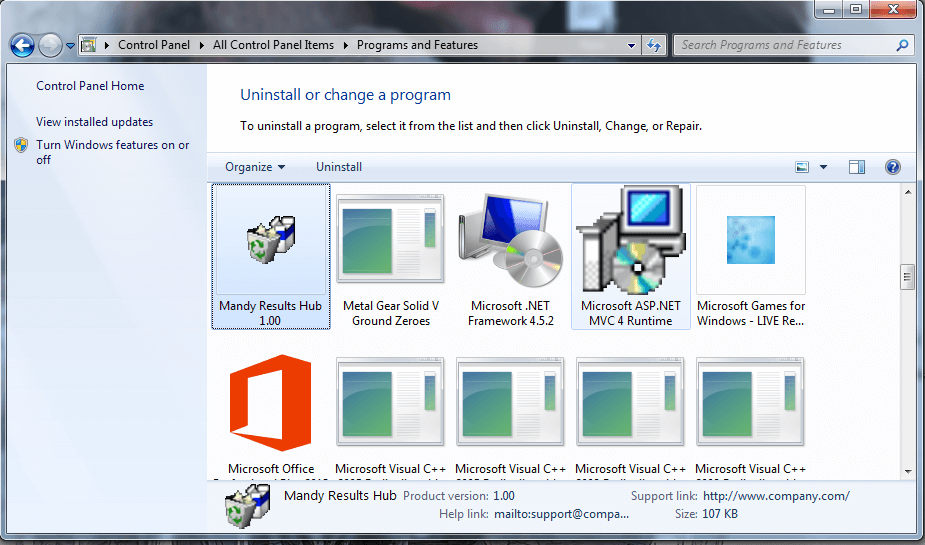Open the view options dropdown arrow

pos(824,167)
